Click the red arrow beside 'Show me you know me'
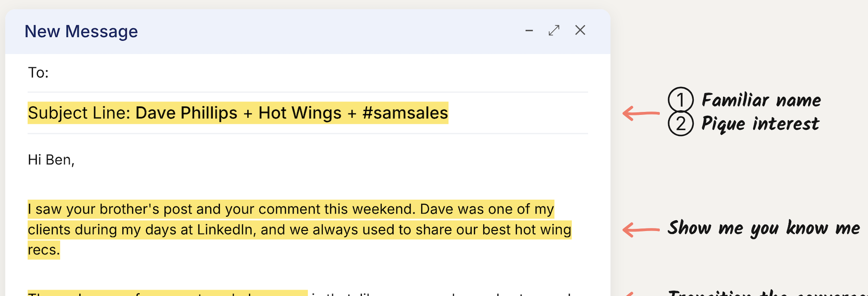The width and height of the screenshot is (868, 296). [641, 230]
